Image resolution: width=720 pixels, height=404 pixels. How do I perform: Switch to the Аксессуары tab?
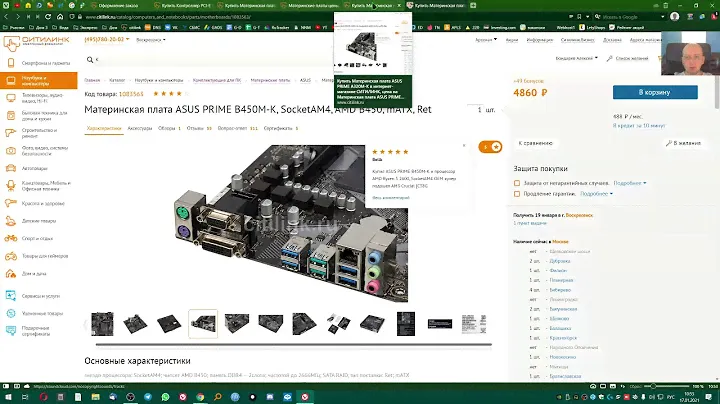pyautogui.click(x=139, y=128)
